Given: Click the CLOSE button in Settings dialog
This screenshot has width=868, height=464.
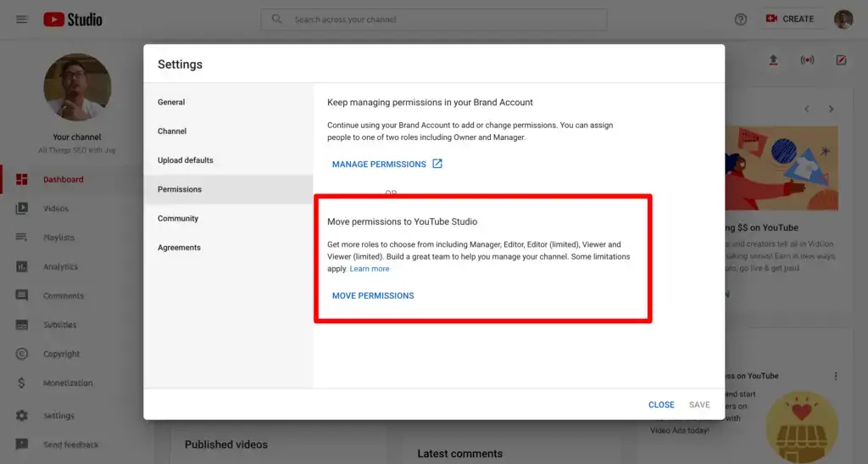Looking at the screenshot, I should pyautogui.click(x=661, y=405).
